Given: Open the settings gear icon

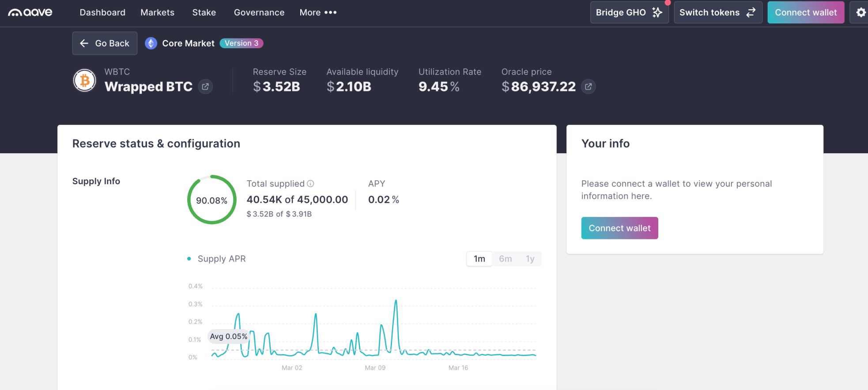Looking at the screenshot, I should click(860, 12).
